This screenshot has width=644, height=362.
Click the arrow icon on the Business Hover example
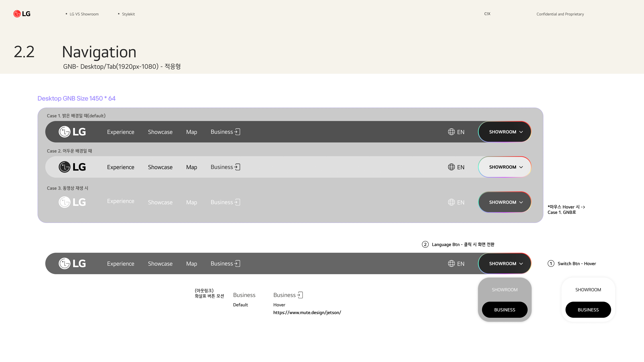click(x=300, y=295)
